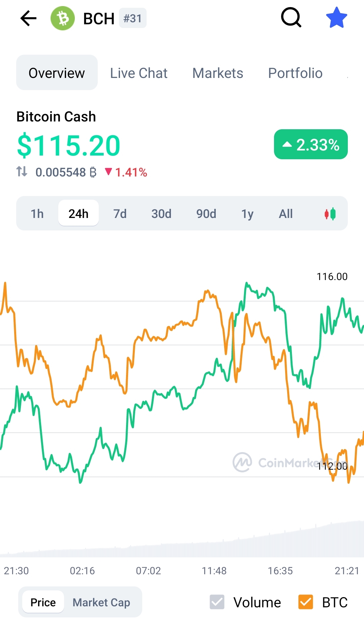Image resolution: width=364 pixels, height=636 pixels.
Task: Select the Price chart mode
Action: pyautogui.click(x=43, y=602)
